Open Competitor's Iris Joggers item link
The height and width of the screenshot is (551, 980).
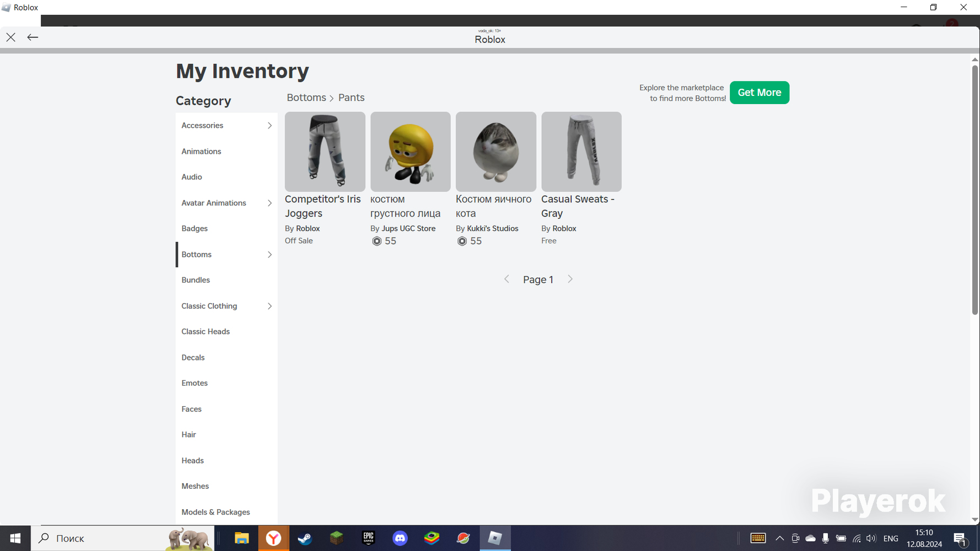(x=323, y=206)
